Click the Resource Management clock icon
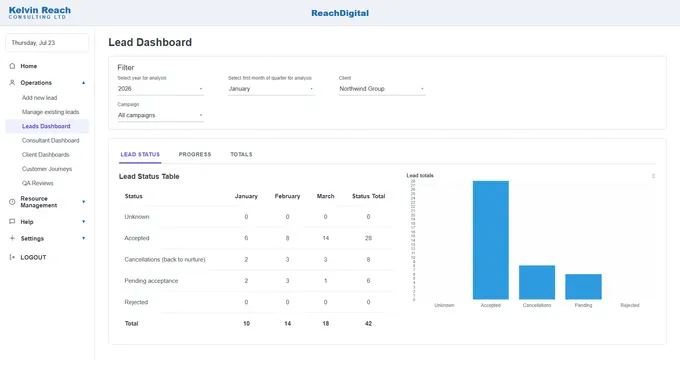The image size is (680, 387). [x=12, y=202]
